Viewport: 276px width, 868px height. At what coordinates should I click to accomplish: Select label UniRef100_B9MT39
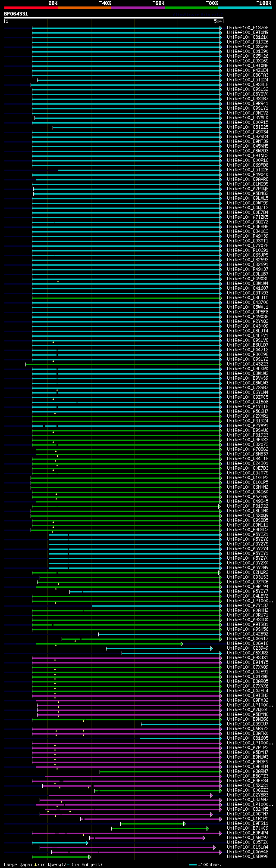248,142
